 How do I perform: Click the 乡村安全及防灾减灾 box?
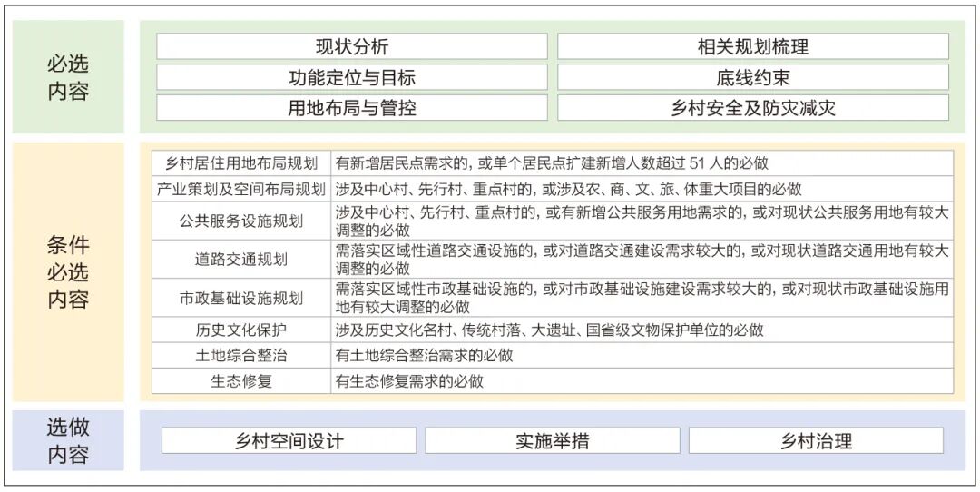[753, 107]
